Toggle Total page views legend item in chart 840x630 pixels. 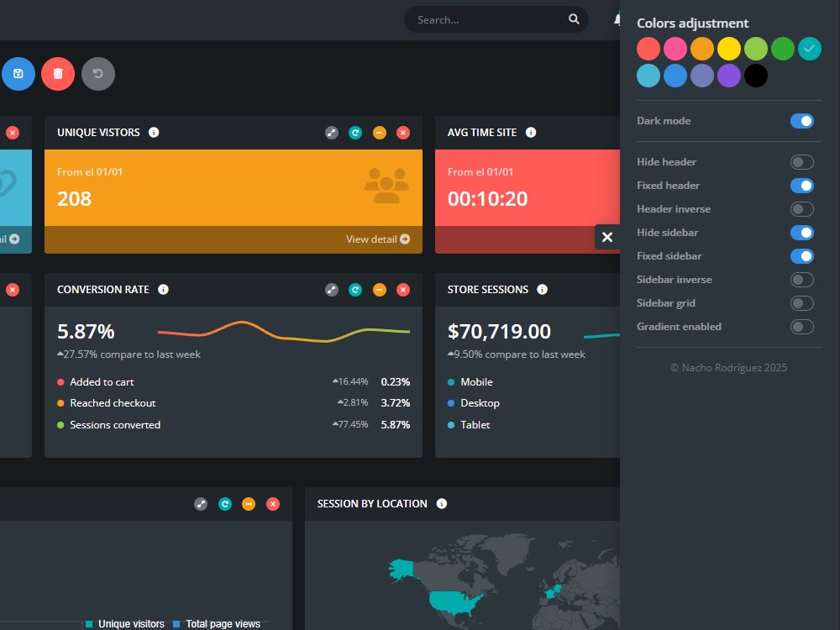click(217, 623)
